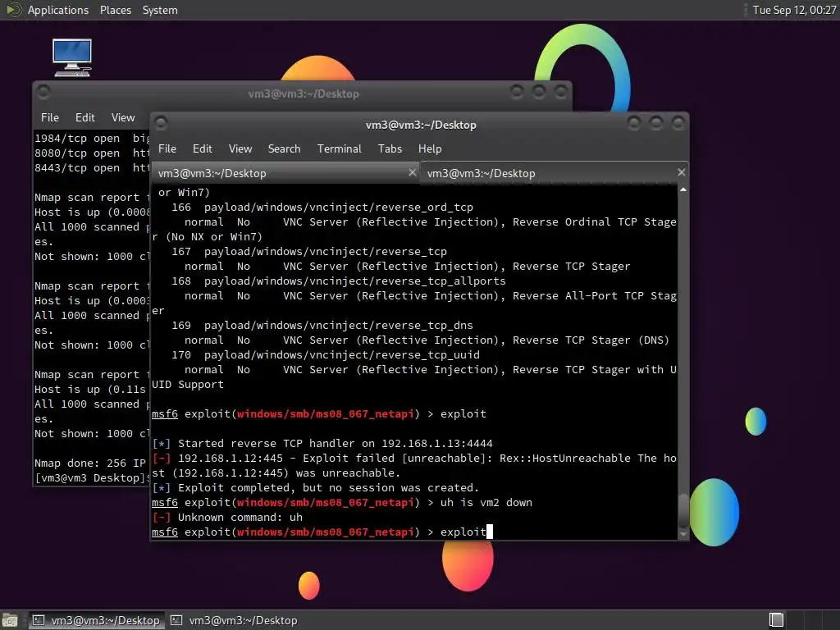Open Tabs menu in front terminal
The image size is (840, 630).
[x=390, y=149]
